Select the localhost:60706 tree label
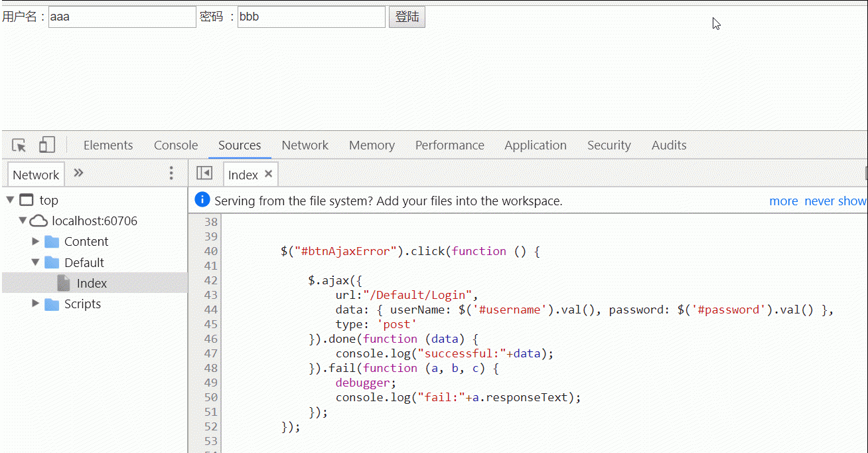 click(x=95, y=221)
